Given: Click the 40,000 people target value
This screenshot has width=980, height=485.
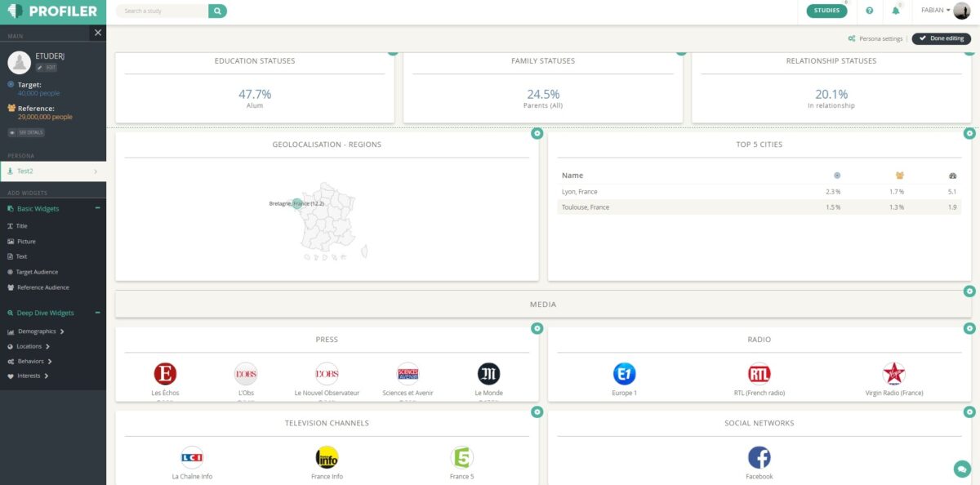Looking at the screenshot, I should (x=38, y=93).
